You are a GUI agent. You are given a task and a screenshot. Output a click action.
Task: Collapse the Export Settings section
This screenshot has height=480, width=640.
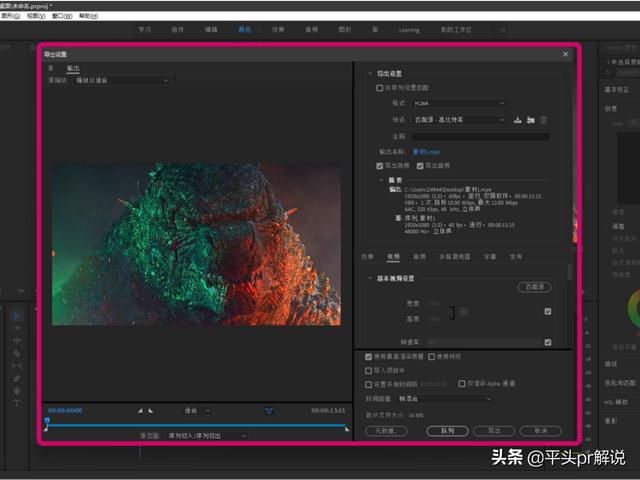370,73
